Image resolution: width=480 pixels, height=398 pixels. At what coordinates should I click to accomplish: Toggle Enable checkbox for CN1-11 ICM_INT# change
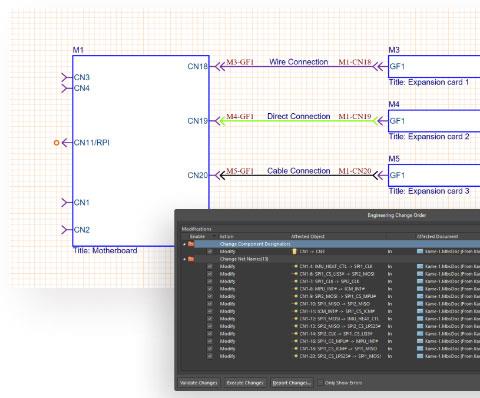[210, 311]
